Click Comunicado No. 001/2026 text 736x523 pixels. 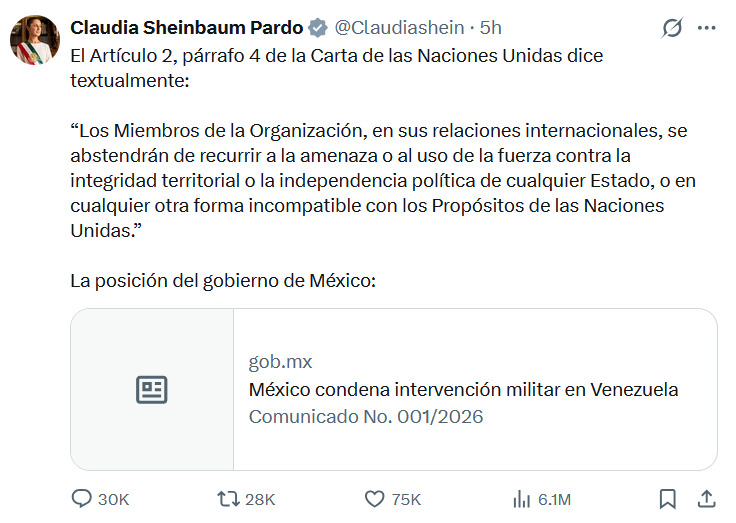(x=365, y=416)
